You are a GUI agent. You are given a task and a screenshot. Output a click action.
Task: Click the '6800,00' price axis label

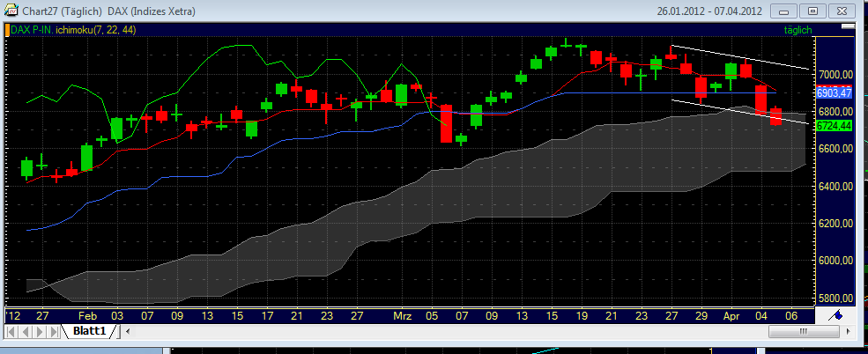click(x=835, y=112)
